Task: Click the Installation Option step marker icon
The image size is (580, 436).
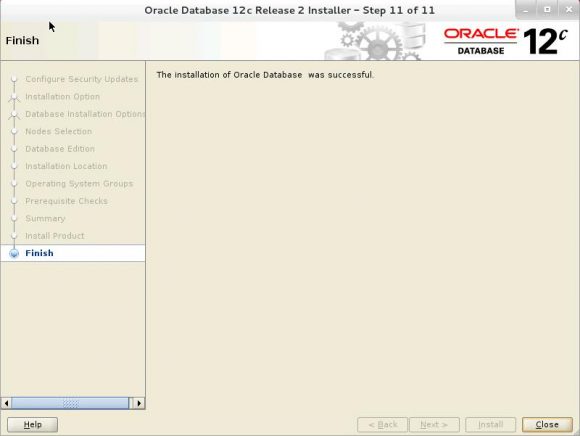Action: (x=14, y=97)
